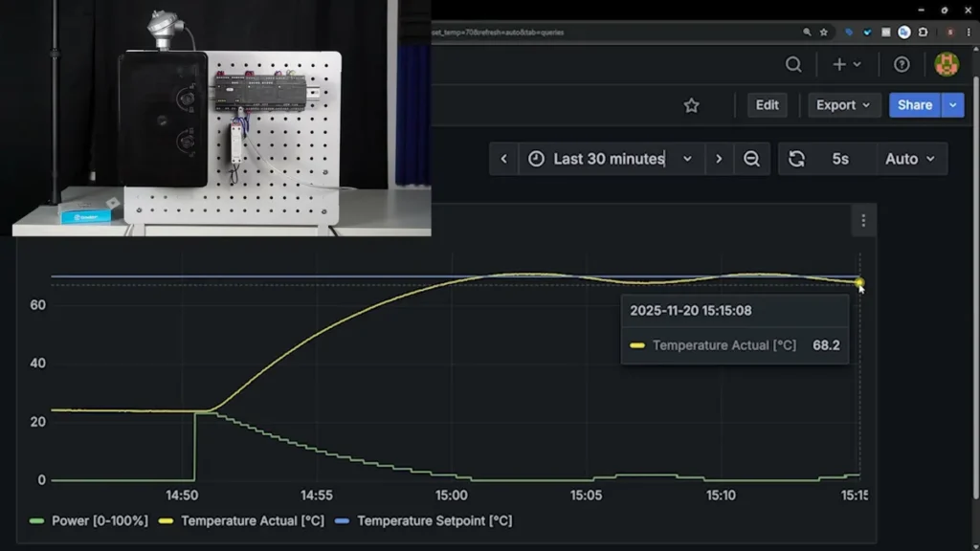Refresh the dashboard now
This screenshot has height=551, width=980.
(796, 159)
